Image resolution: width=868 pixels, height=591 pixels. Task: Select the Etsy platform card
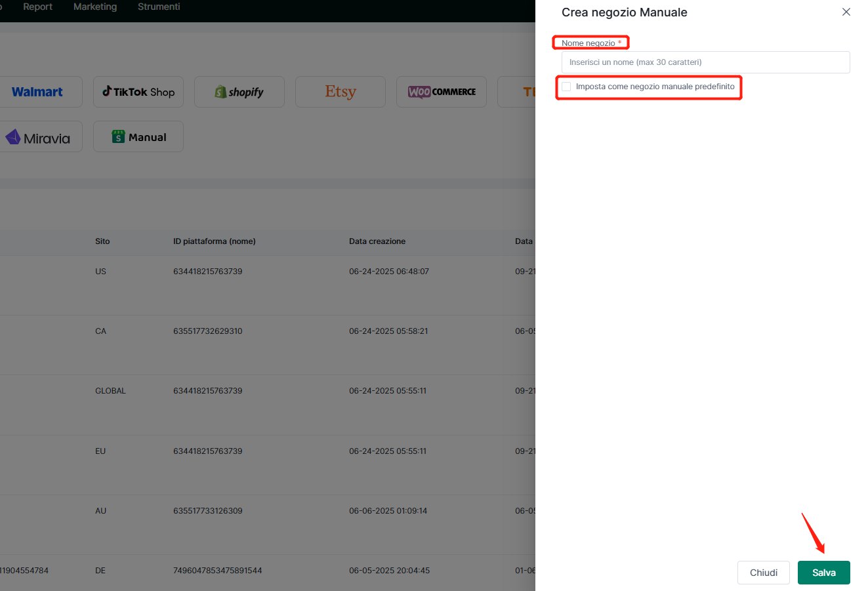[x=341, y=92]
